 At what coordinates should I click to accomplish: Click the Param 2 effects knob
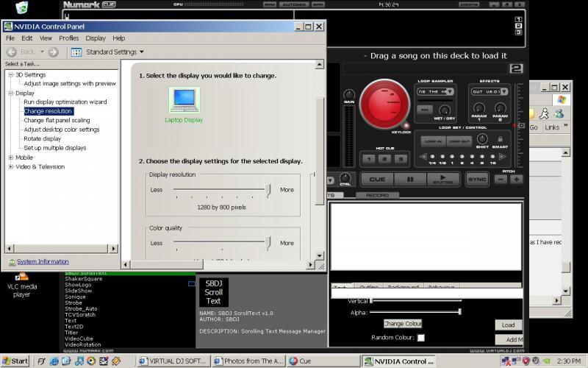tap(501, 108)
